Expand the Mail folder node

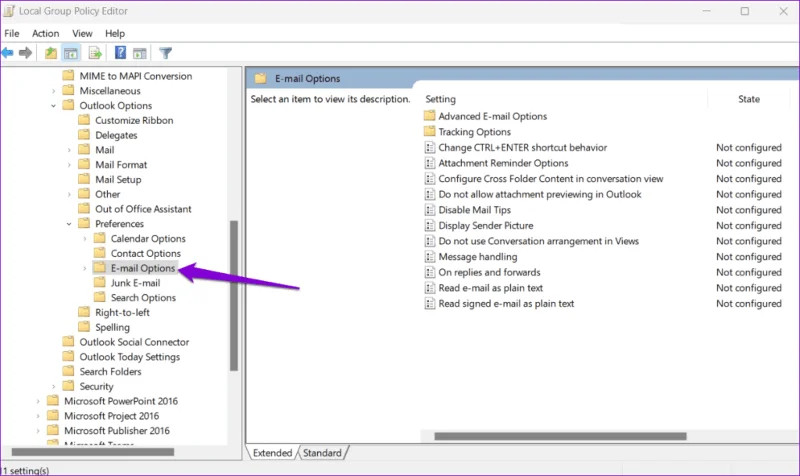pyautogui.click(x=69, y=150)
